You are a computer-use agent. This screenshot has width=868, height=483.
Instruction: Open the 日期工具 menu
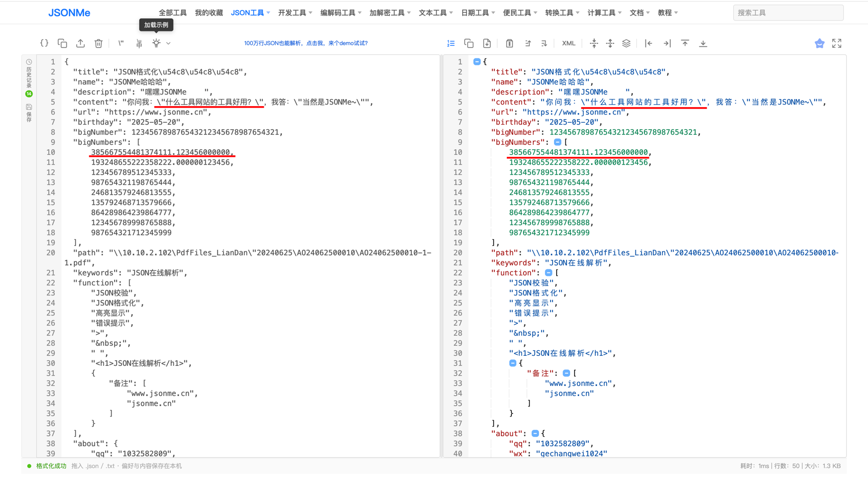click(478, 13)
